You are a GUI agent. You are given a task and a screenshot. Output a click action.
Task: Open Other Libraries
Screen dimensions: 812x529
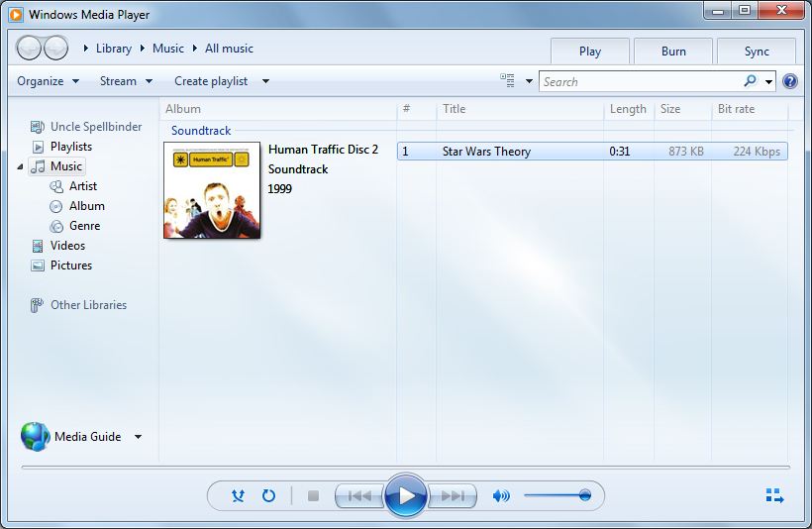88,305
